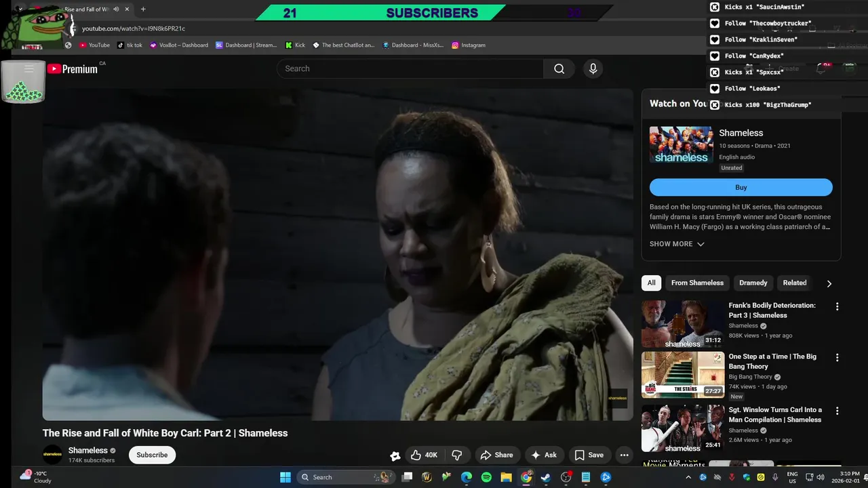868x488 pixels.
Task: Click the video player frame
Action: click(x=338, y=254)
